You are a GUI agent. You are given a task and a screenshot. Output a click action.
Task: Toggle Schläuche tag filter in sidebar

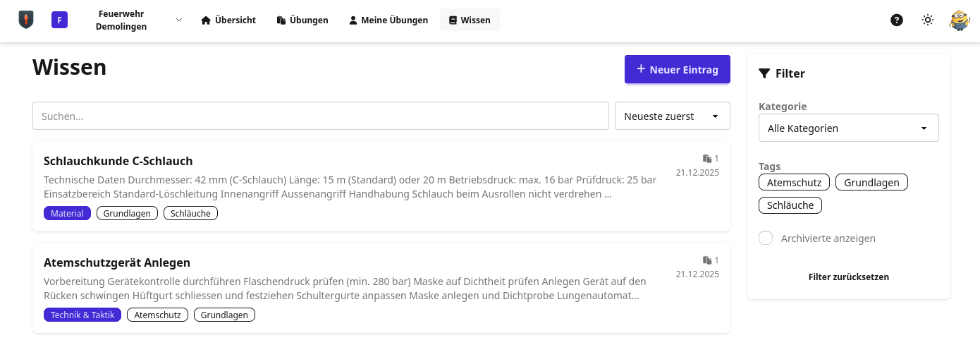pyautogui.click(x=790, y=205)
